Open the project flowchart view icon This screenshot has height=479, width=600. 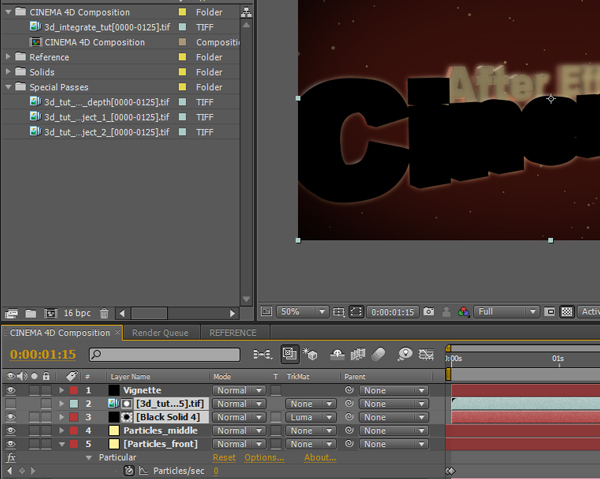coord(246,13)
